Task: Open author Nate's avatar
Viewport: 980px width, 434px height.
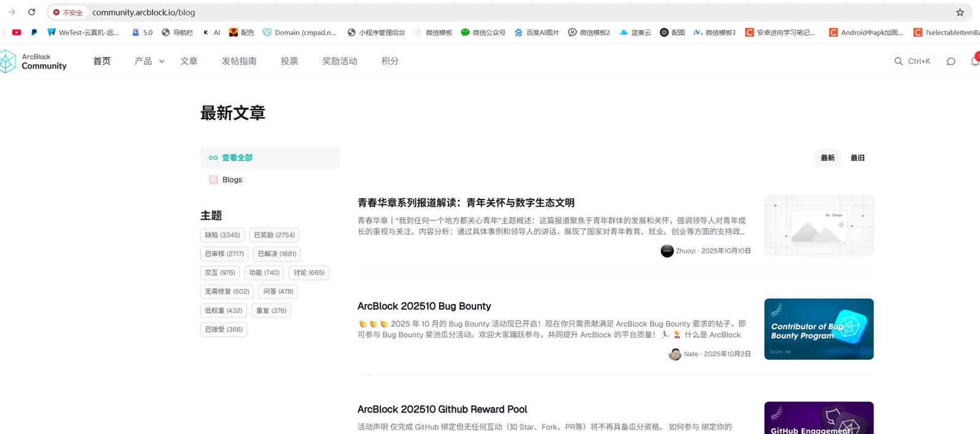Action: [x=675, y=354]
